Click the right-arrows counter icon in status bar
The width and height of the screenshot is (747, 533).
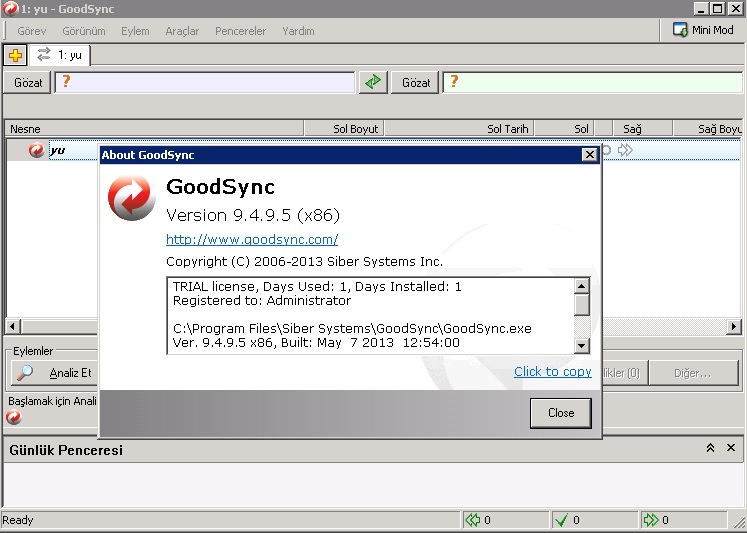(x=650, y=520)
